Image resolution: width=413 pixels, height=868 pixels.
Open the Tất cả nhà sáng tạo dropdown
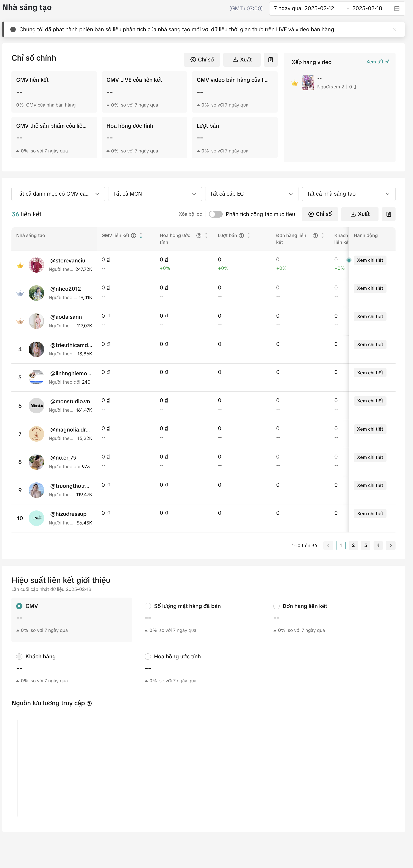coord(348,194)
